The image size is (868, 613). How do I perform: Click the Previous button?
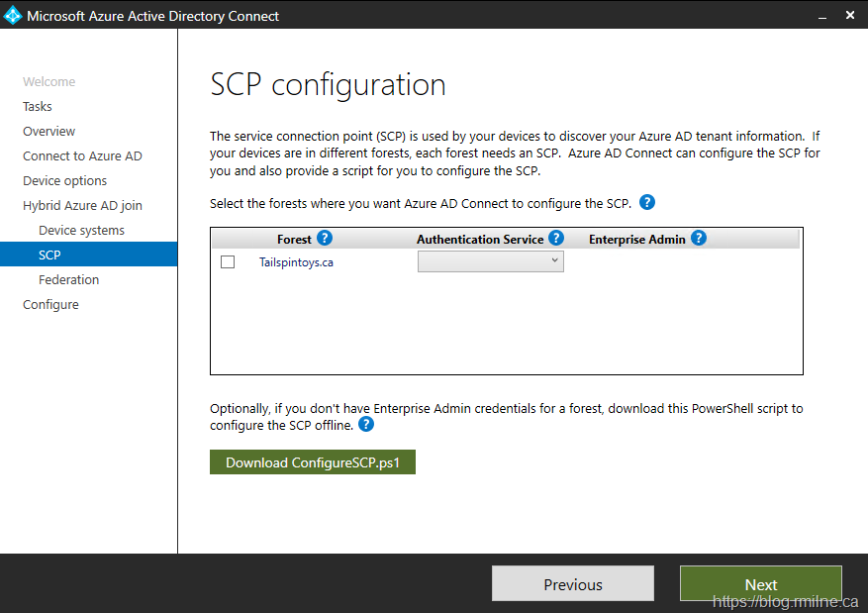(x=573, y=584)
